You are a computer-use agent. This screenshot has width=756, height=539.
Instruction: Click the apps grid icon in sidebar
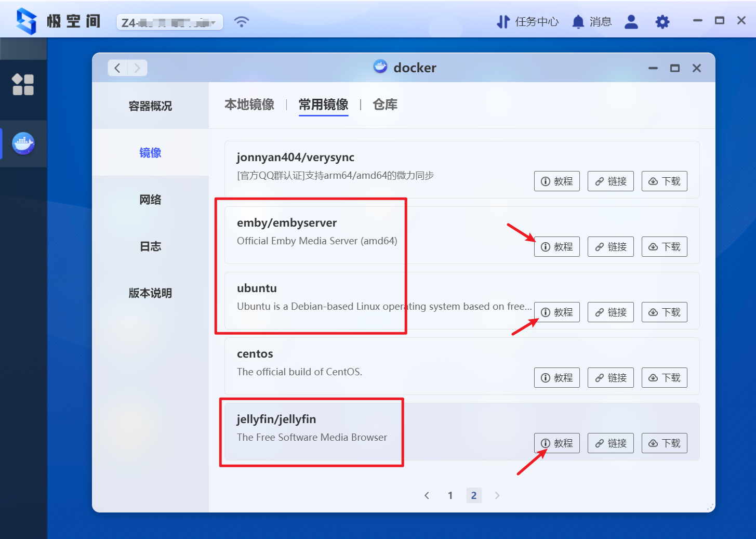[23, 85]
